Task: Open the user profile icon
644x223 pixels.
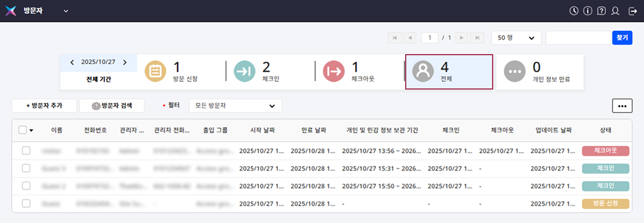Action: coord(616,11)
